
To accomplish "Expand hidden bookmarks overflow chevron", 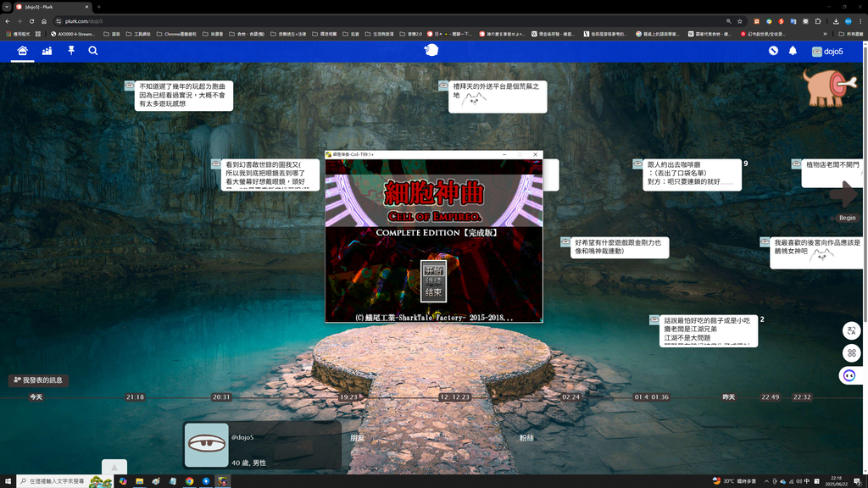I will (825, 34).
